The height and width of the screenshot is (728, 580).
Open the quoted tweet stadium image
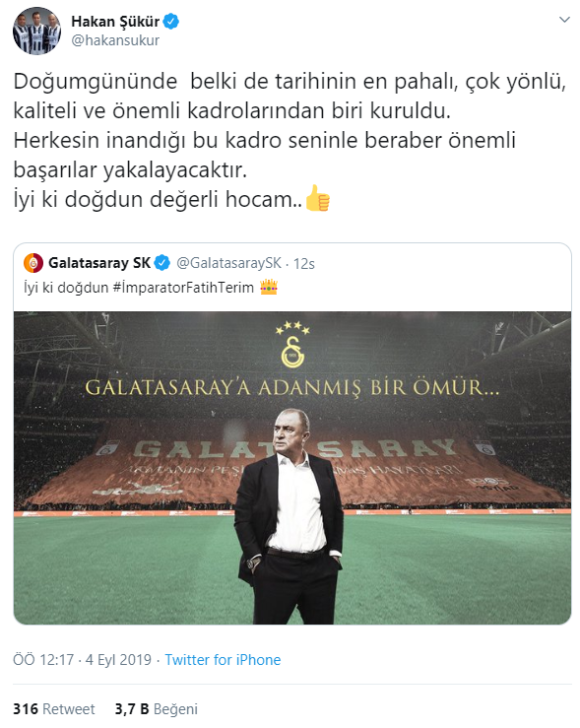pos(292,468)
